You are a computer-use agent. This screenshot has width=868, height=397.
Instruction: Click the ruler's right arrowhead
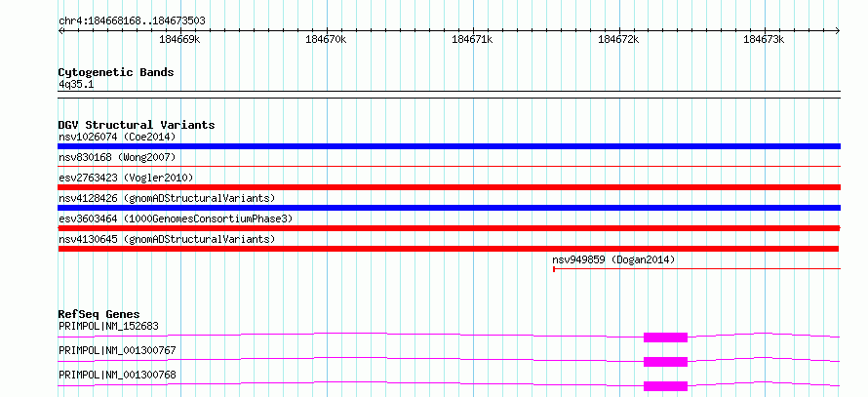coord(838,31)
